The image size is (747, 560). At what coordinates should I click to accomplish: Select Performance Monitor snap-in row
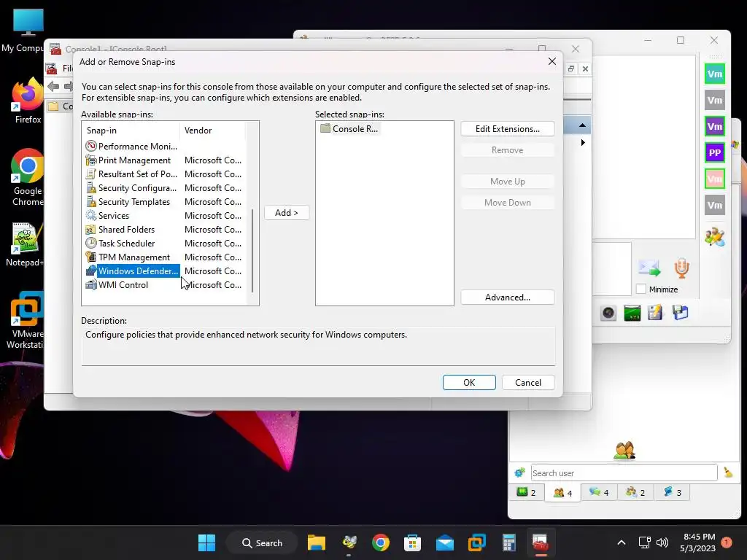click(x=164, y=146)
